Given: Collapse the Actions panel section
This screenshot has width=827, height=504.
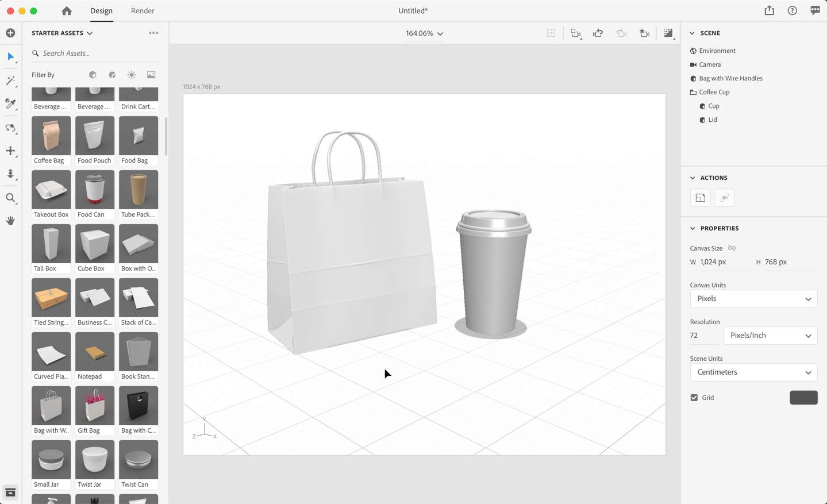Looking at the screenshot, I should tap(693, 178).
